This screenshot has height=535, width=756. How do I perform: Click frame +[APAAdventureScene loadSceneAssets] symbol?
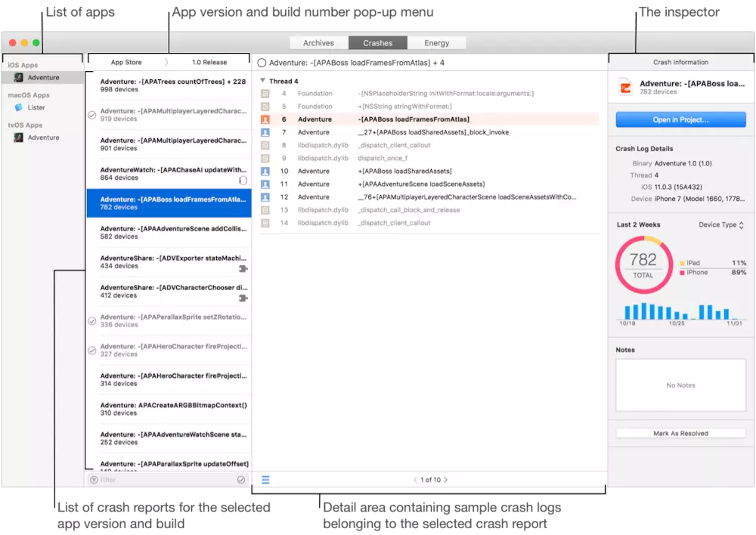click(x=421, y=184)
